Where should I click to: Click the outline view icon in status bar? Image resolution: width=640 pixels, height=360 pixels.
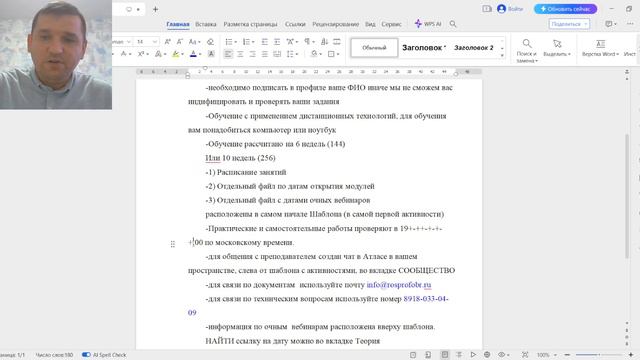coord(459,355)
